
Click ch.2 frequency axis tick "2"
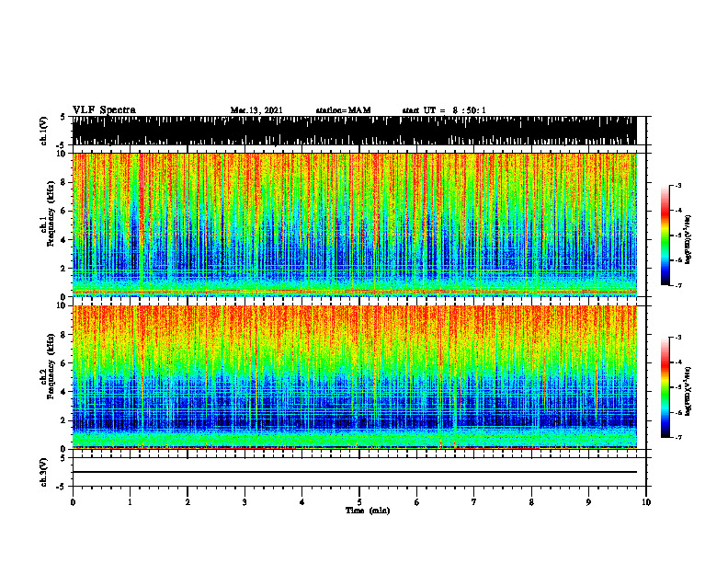coord(63,420)
